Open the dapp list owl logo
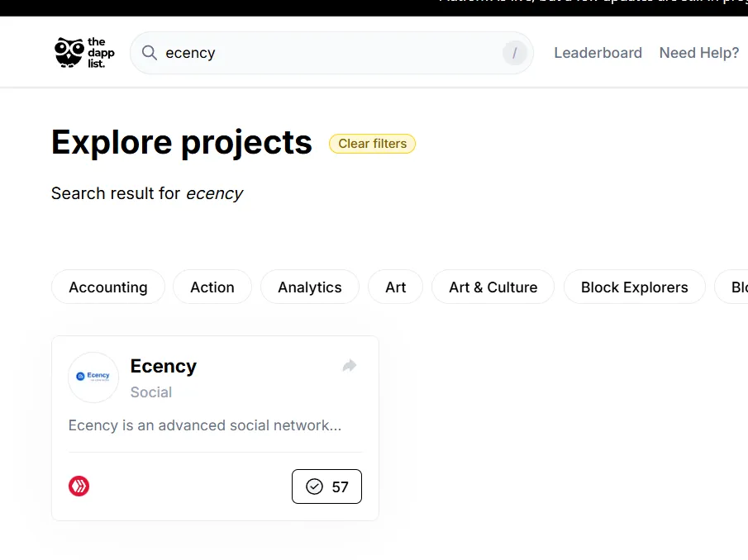This screenshot has width=748, height=560. (x=84, y=52)
